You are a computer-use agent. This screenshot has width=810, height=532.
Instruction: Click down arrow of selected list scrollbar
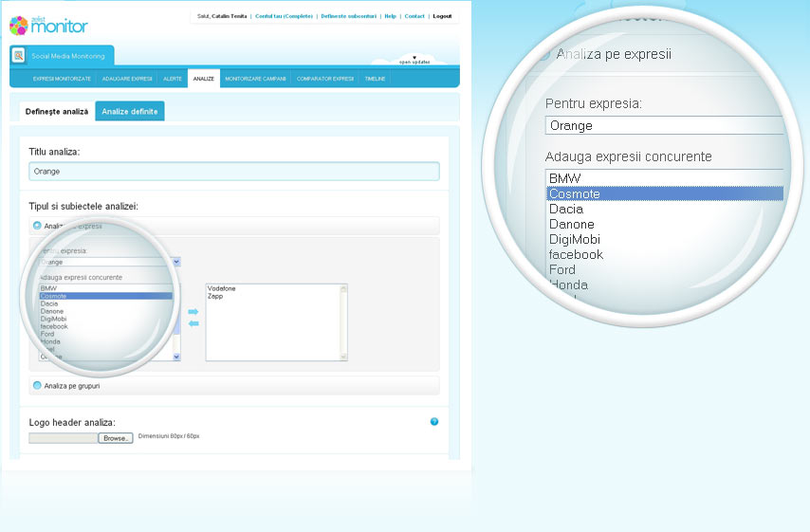tap(343, 357)
